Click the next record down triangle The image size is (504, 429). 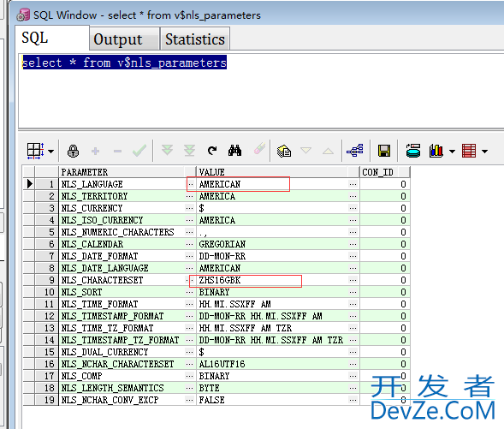(x=305, y=151)
